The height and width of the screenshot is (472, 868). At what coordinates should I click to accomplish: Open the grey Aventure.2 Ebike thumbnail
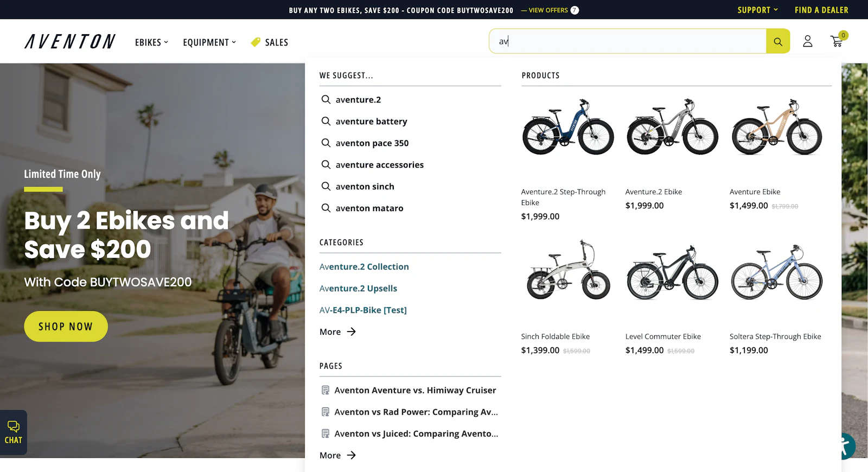click(672, 127)
